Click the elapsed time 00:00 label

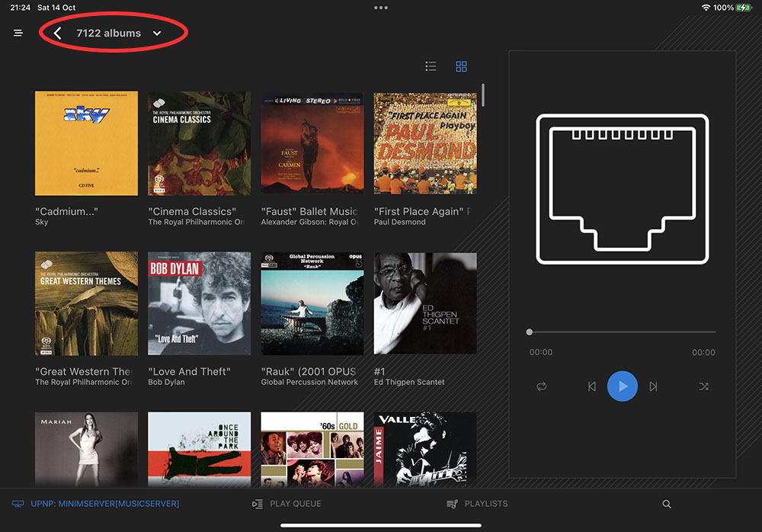coord(541,352)
